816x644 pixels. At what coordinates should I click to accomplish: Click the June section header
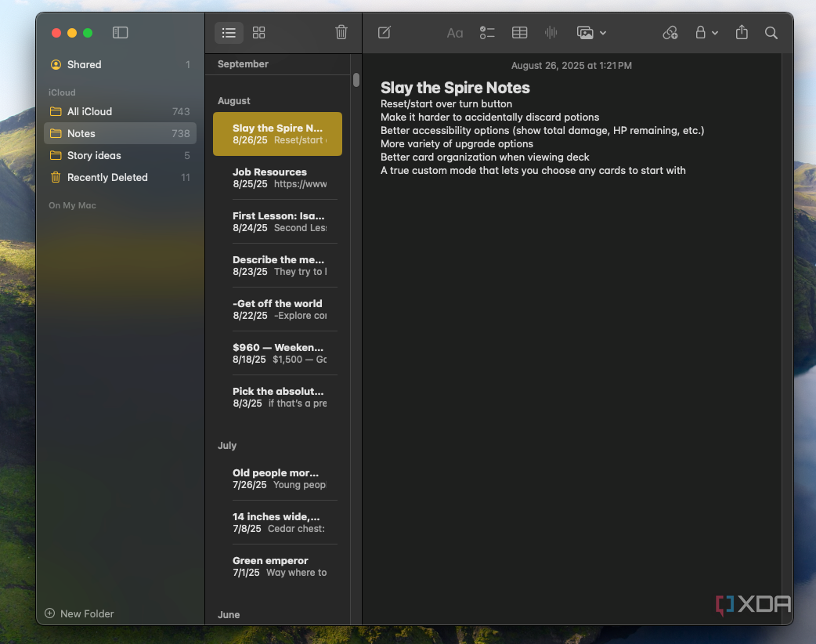click(229, 614)
